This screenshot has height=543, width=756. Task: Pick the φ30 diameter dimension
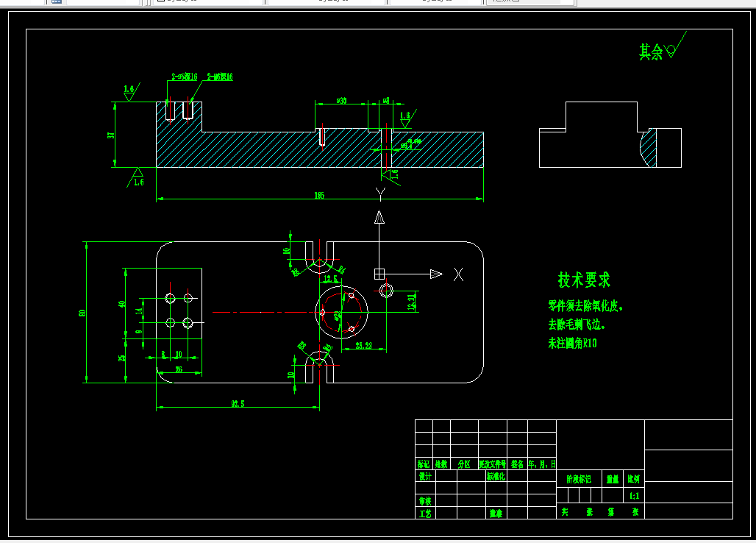pyautogui.click(x=341, y=101)
